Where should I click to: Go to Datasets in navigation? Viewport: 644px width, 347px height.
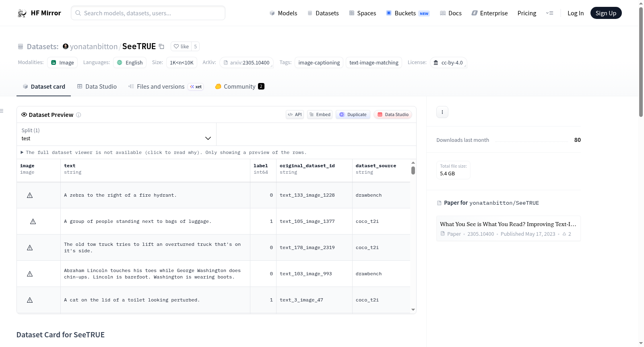coord(323,13)
